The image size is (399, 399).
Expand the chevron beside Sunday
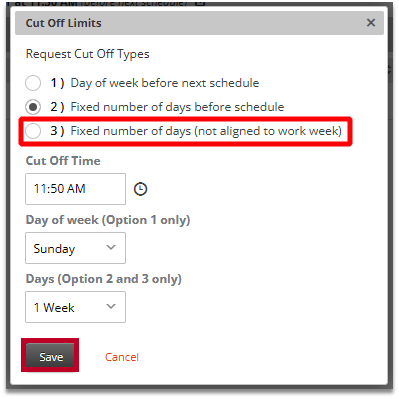point(111,248)
